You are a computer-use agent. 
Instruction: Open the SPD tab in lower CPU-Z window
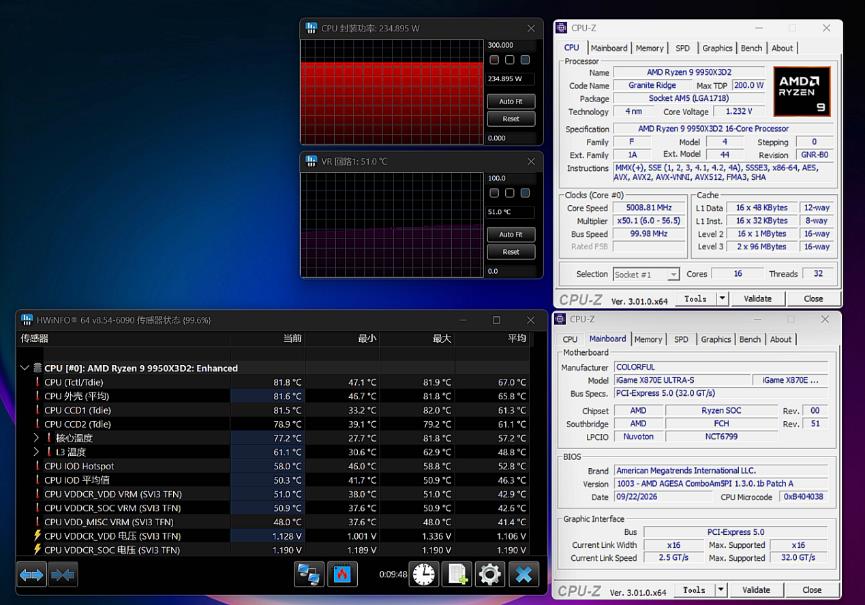[681, 339]
